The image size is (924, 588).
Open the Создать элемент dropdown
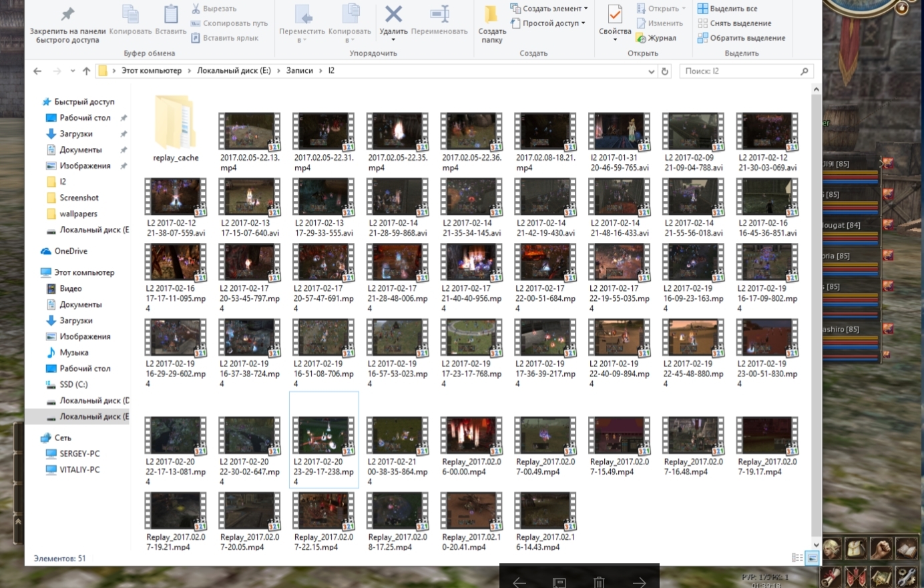549,9
